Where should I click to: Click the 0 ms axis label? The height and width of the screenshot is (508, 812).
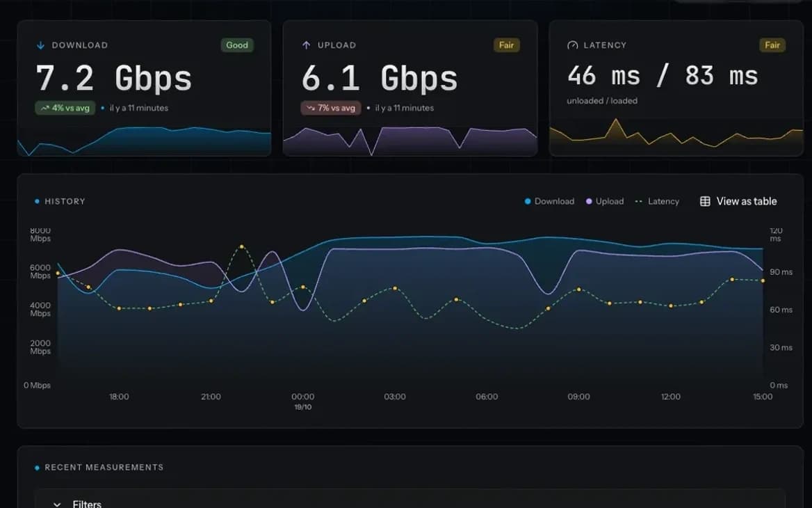tap(779, 385)
